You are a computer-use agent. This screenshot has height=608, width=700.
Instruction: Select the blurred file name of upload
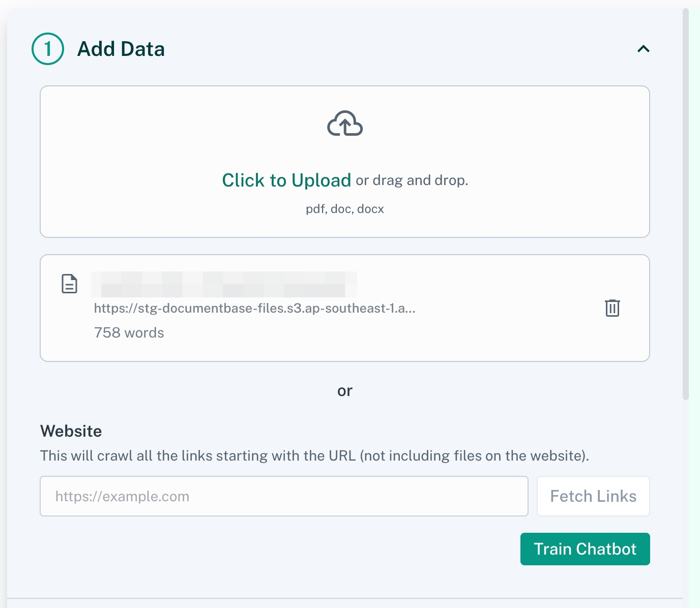point(224,284)
